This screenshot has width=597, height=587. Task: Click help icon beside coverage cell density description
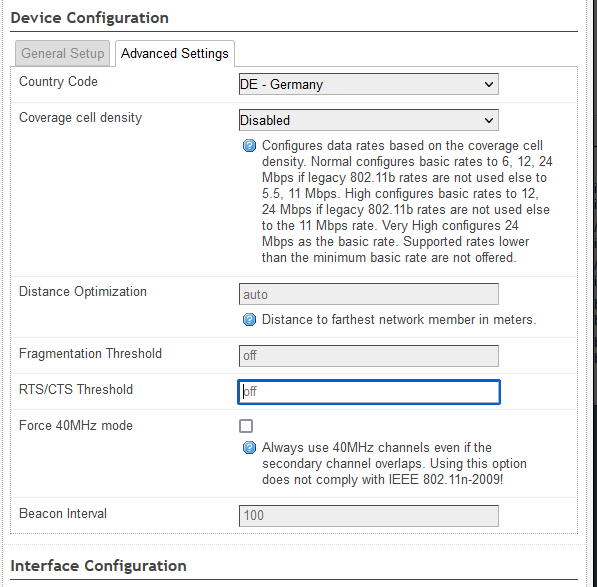(x=249, y=146)
